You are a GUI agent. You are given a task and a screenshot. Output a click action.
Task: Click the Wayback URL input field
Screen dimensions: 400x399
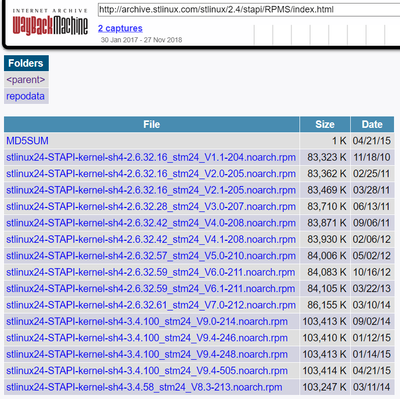pos(249,10)
